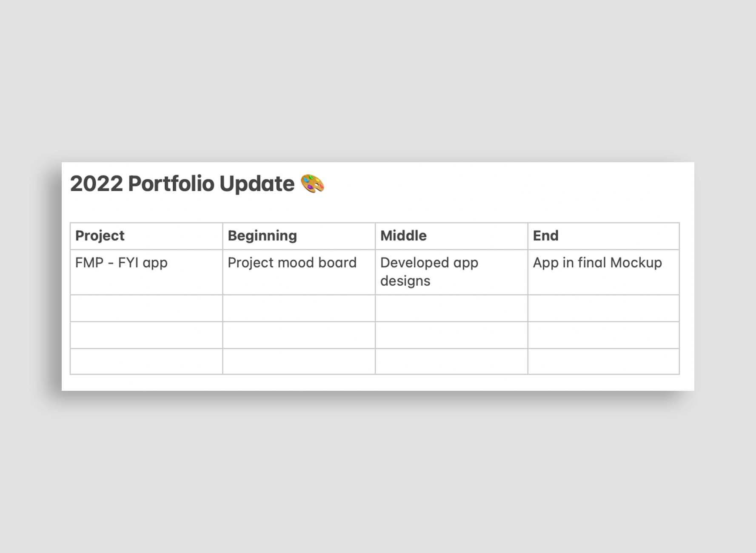
Task: Click empty Project cell in third row
Action: 146,308
